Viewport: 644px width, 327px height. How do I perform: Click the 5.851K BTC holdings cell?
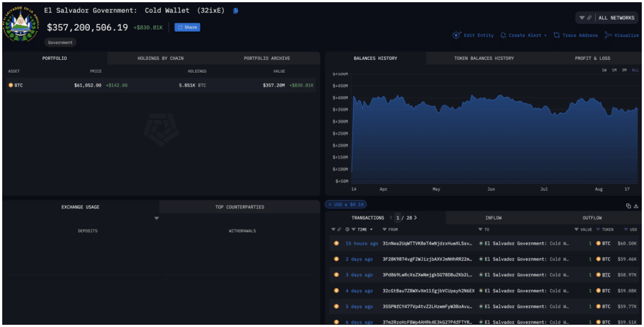coord(192,85)
